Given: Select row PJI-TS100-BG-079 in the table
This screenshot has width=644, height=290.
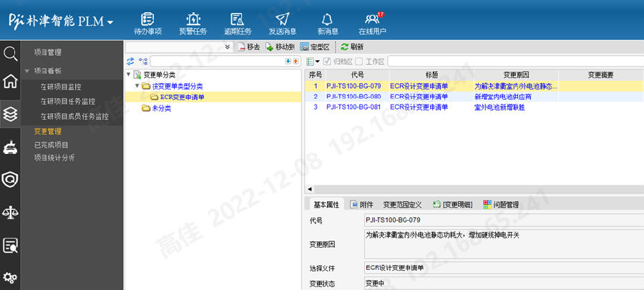Looking at the screenshot, I should click(474, 86).
